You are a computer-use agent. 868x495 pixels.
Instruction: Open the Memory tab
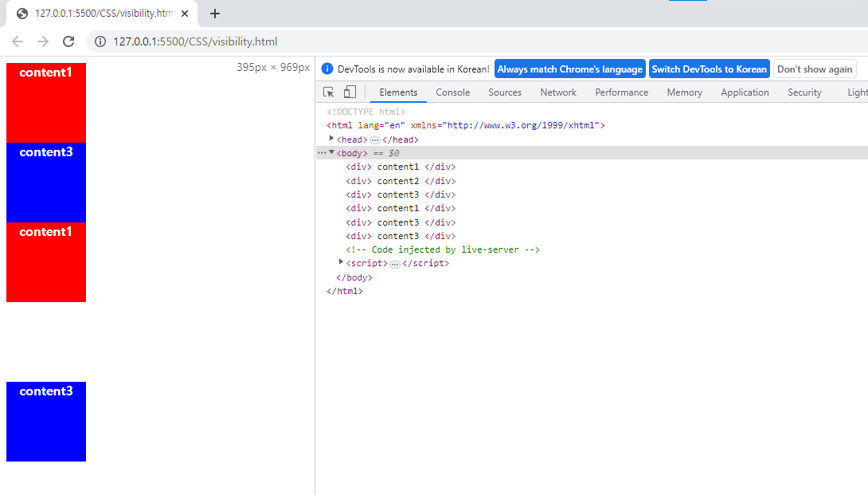pyautogui.click(x=684, y=92)
